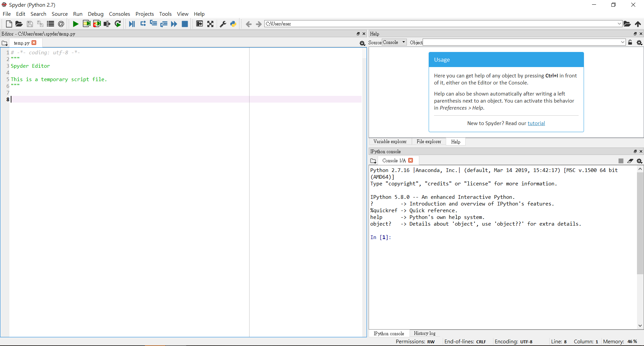Viewport: 644px width, 346px height.
Task: Toggle the lock icon in Help pane
Action: point(630,42)
